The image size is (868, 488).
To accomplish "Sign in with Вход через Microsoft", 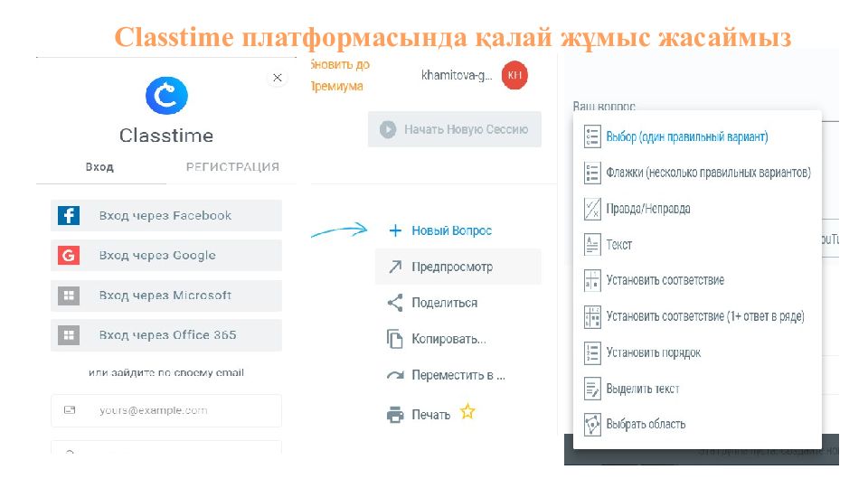I will pos(166,296).
